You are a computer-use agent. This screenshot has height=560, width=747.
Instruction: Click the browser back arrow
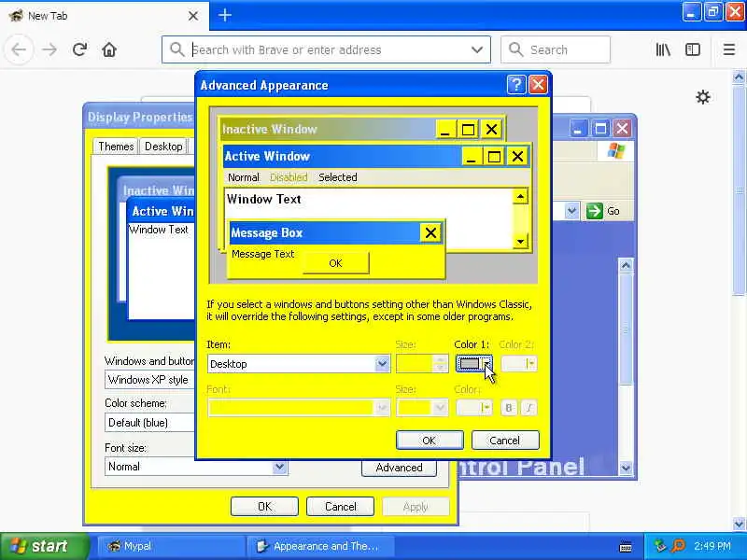(19, 49)
